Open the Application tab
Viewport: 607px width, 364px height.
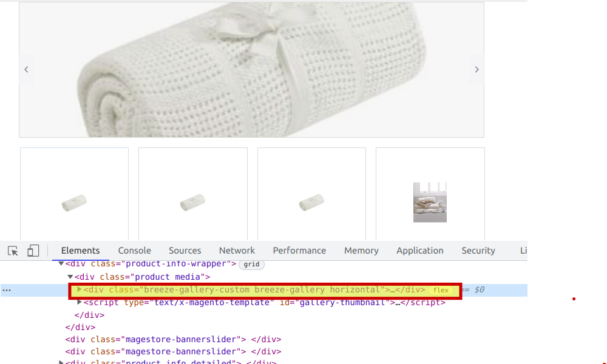[x=419, y=251]
